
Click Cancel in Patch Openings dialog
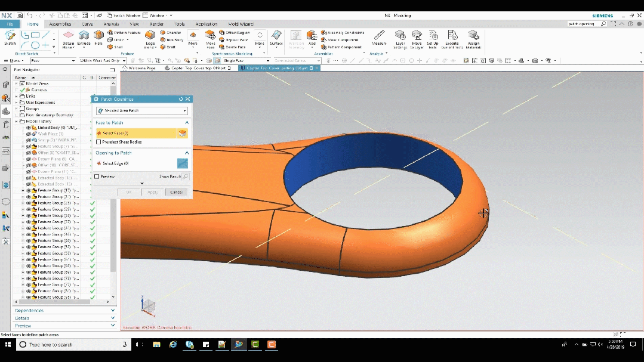point(176,192)
